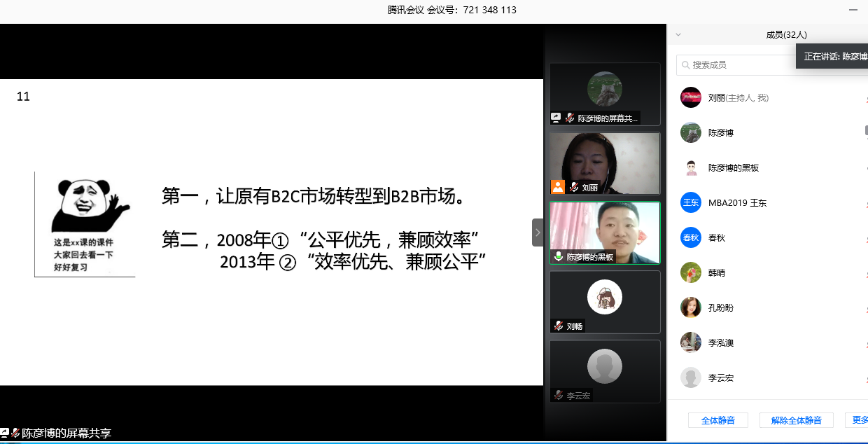Click 刘丽 host avatar in members list

coord(691,97)
